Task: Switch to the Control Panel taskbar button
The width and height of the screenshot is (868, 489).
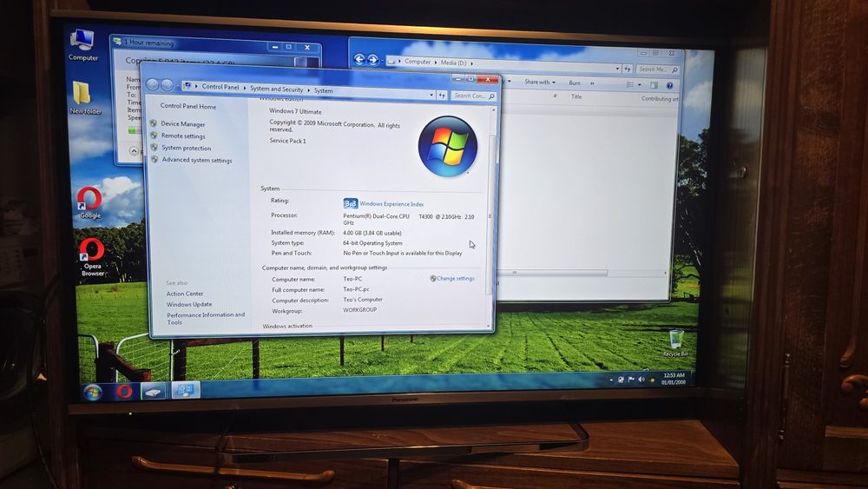Action: [186, 391]
